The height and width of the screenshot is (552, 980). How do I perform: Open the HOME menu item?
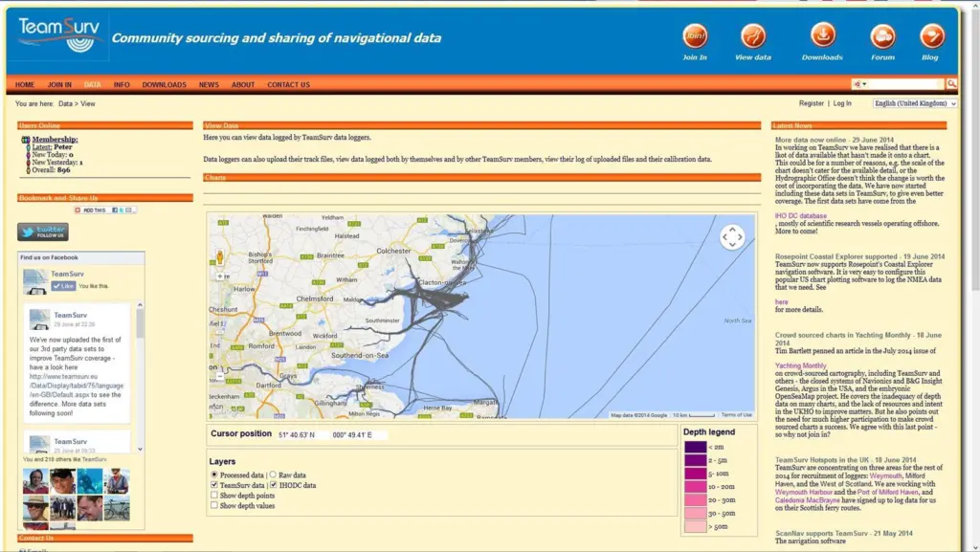coord(25,84)
